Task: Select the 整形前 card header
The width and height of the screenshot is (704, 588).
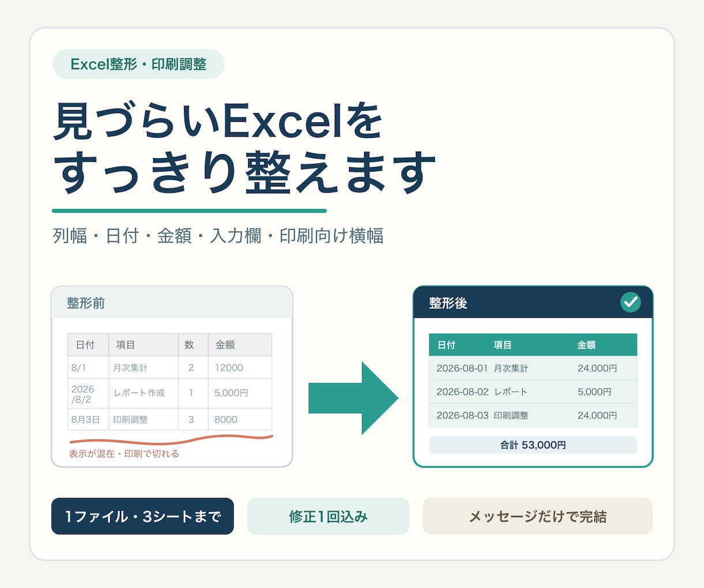Action: (x=172, y=302)
